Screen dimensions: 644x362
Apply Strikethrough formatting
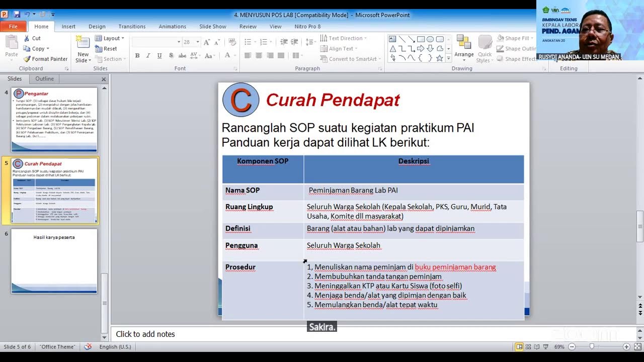tap(182, 55)
